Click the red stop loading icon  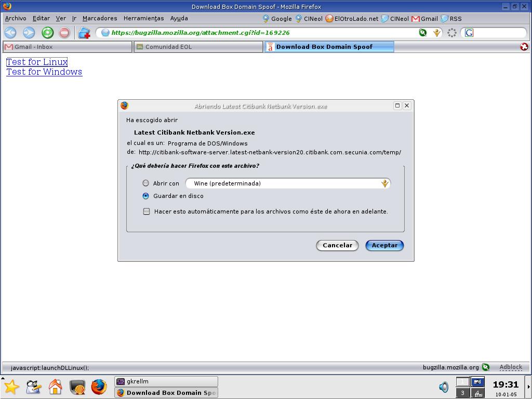click(x=64, y=33)
